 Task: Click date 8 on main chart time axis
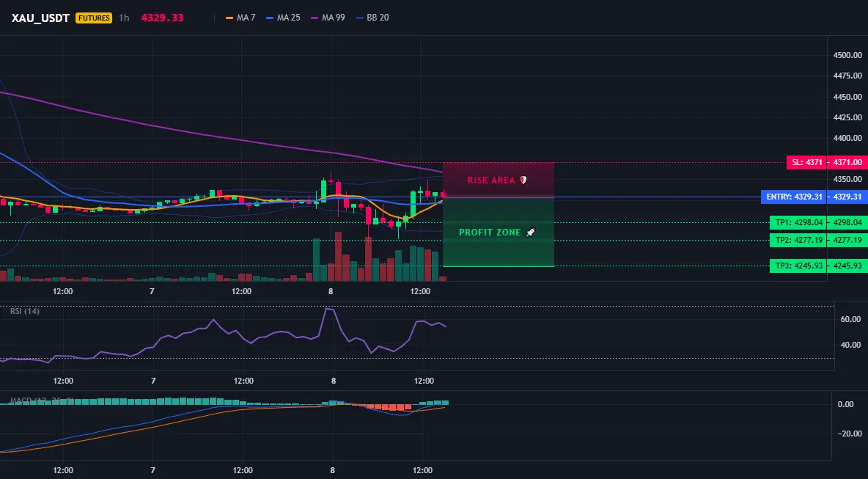[331, 291]
